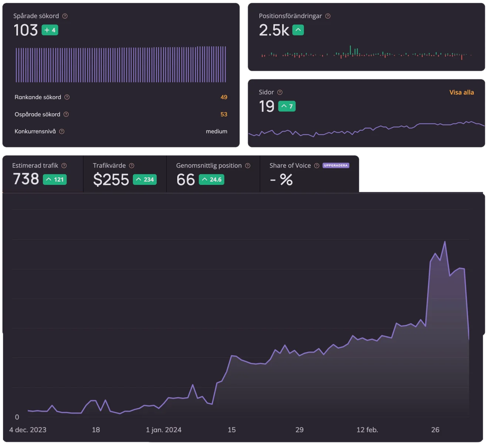Click the Visa alla link

click(461, 92)
